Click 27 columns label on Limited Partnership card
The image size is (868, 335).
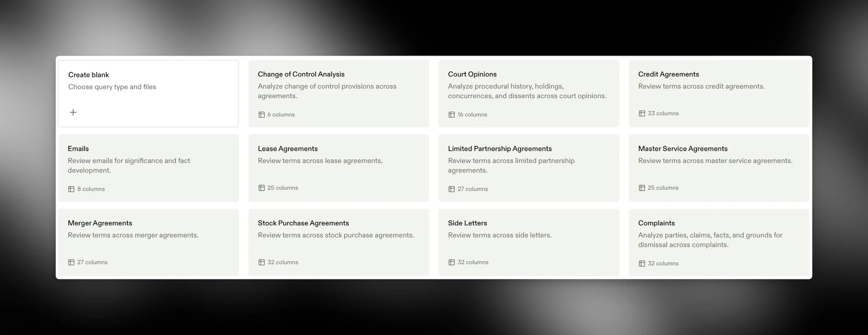(473, 189)
